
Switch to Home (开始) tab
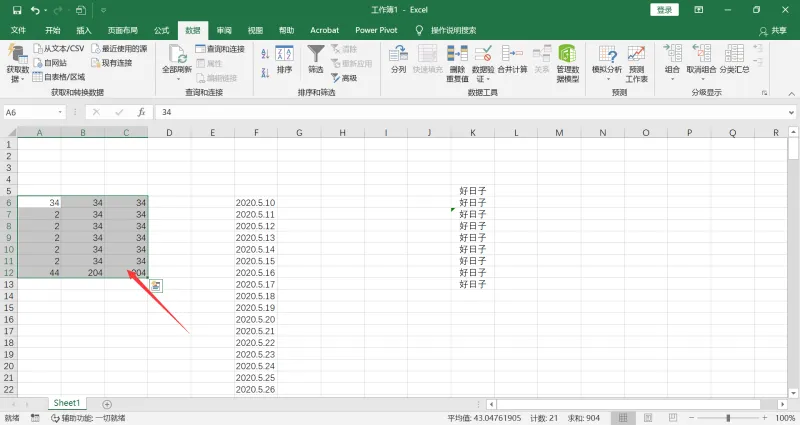[x=53, y=30]
